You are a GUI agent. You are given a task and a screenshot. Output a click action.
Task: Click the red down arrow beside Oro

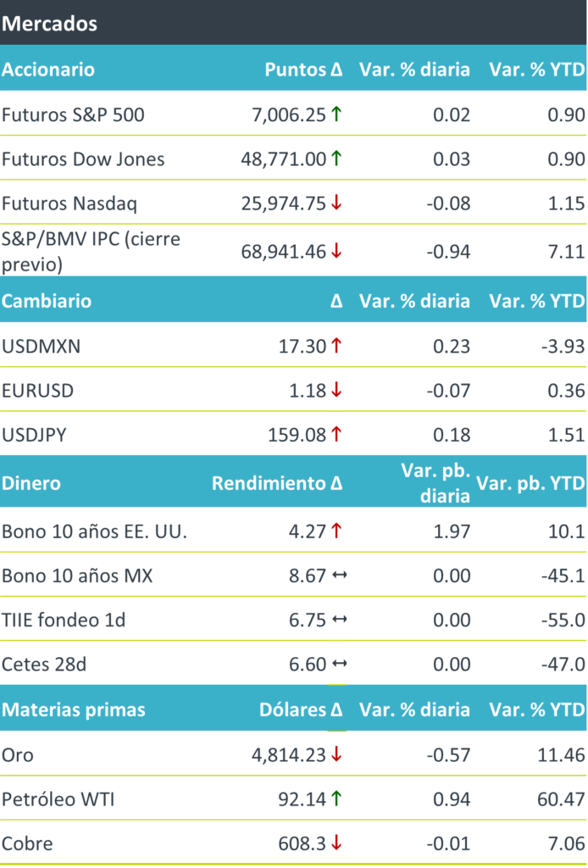[x=336, y=754]
